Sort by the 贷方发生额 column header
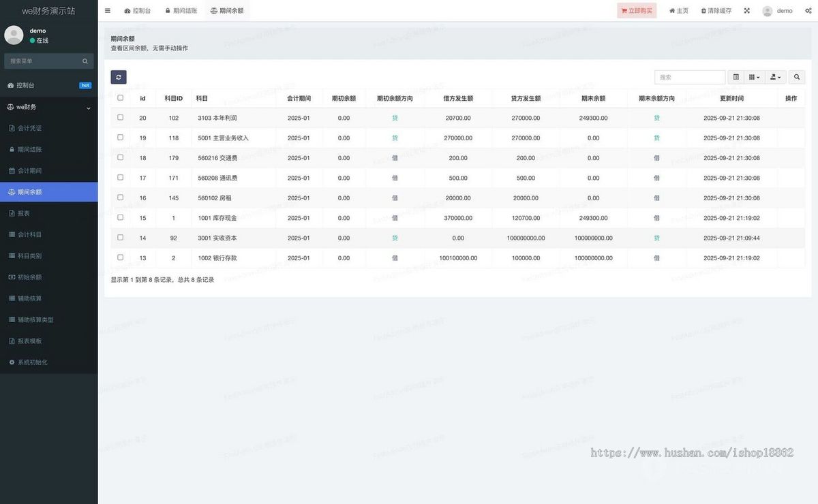 pyautogui.click(x=526, y=98)
